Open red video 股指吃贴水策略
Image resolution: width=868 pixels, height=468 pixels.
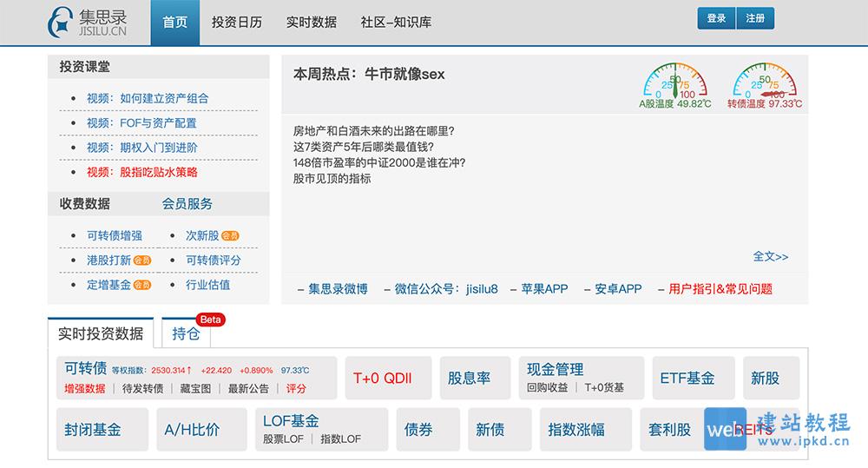[x=142, y=172]
